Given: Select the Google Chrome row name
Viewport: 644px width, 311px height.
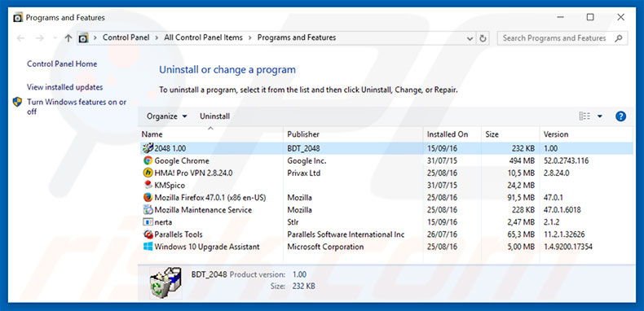Looking at the screenshot, I should [182, 160].
